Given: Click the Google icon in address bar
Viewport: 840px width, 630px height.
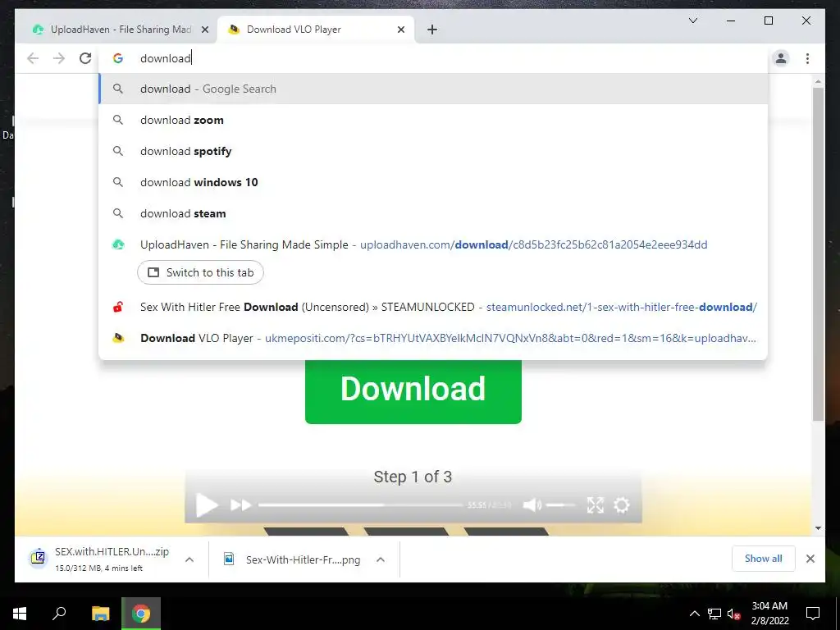Looking at the screenshot, I should pyautogui.click(x=118, y=58).
